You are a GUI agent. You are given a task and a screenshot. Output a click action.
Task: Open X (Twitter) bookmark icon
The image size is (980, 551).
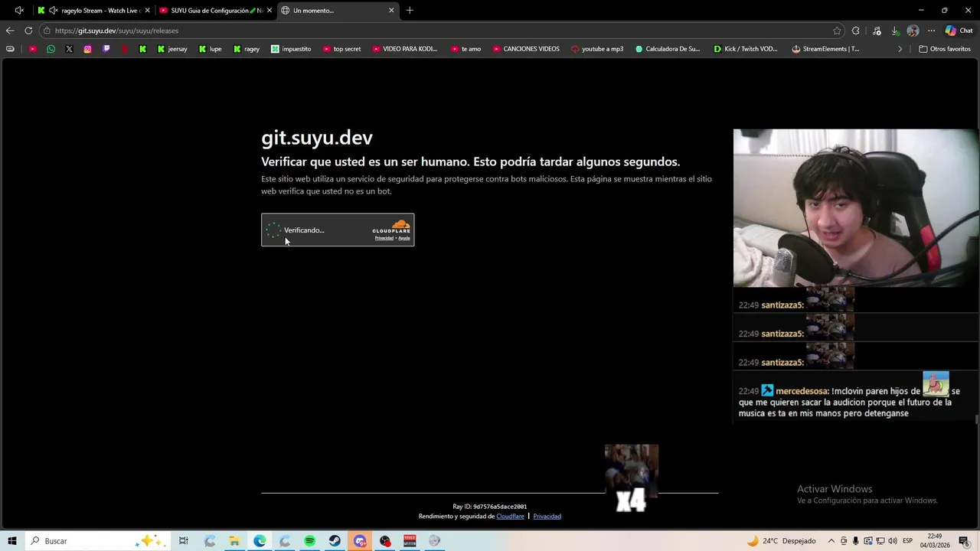[x=69, y=49]
